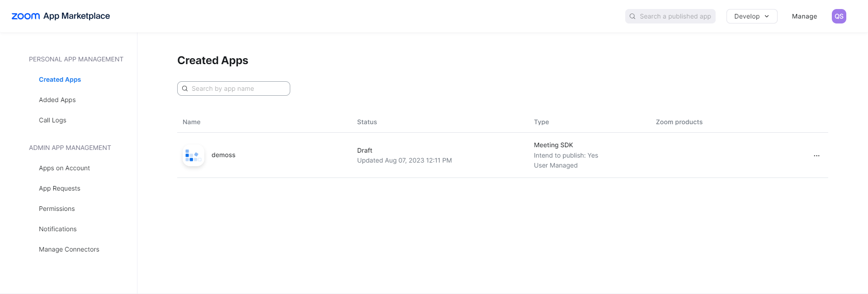Open Apps on Account page
868x294 pixels.
[64, 168]
